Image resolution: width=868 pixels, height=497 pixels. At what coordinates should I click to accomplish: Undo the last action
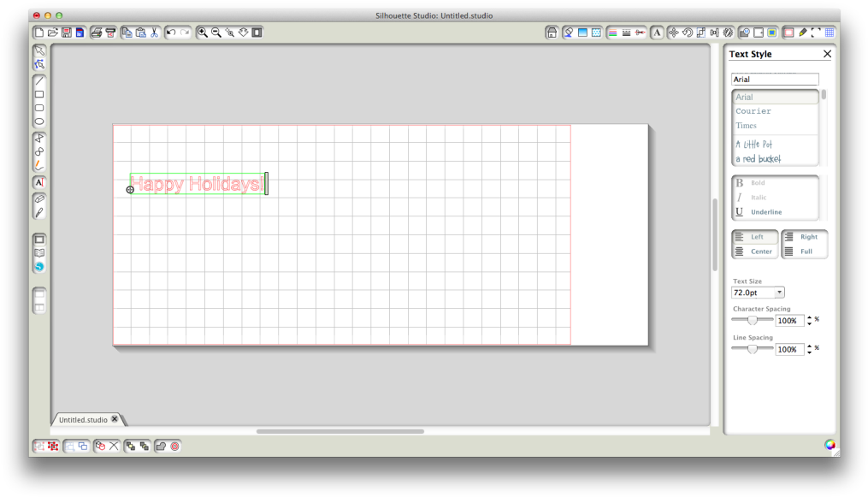point(171,33)
